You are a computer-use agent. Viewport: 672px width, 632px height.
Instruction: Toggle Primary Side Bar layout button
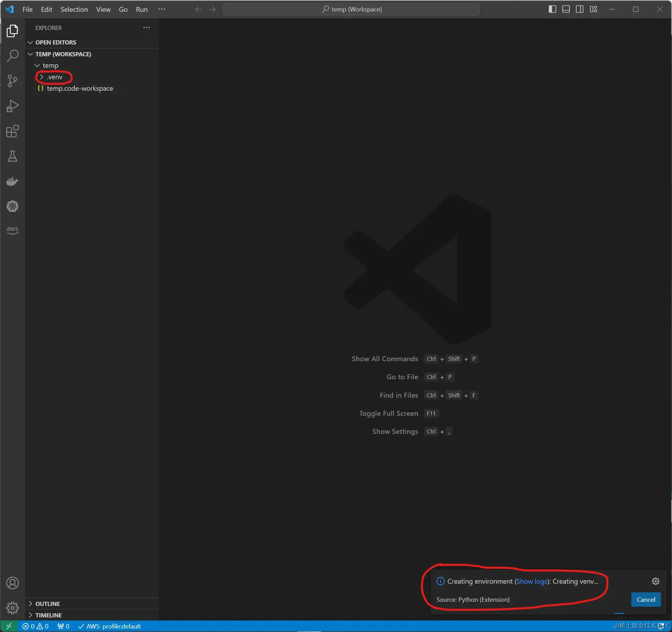[x=552, y=9]
